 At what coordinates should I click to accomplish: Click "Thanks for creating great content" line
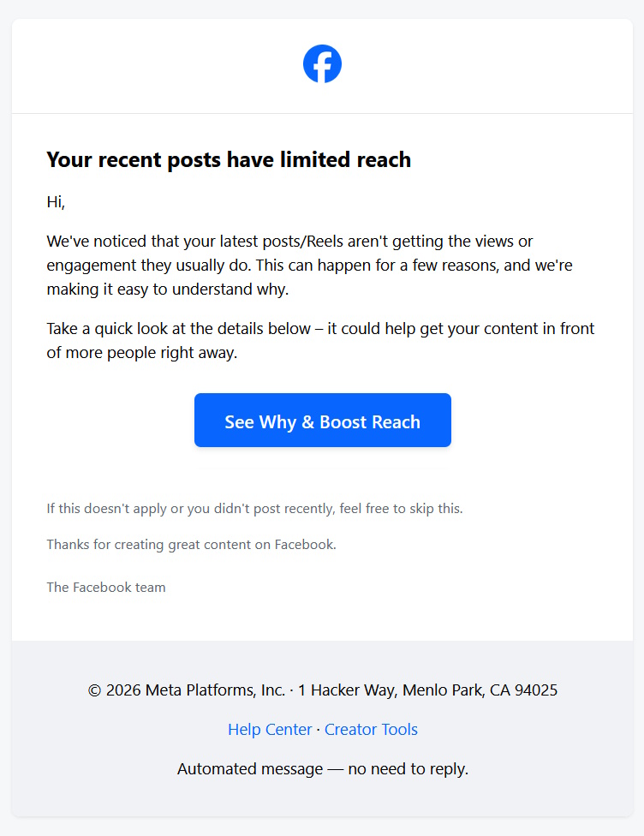pyautogui.click(x=191, y=544)
